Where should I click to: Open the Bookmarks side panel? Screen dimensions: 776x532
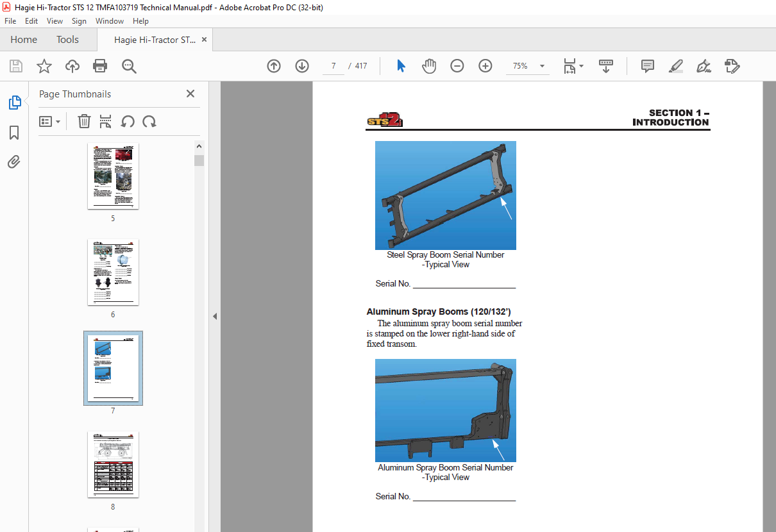click(x=14, y=133)
